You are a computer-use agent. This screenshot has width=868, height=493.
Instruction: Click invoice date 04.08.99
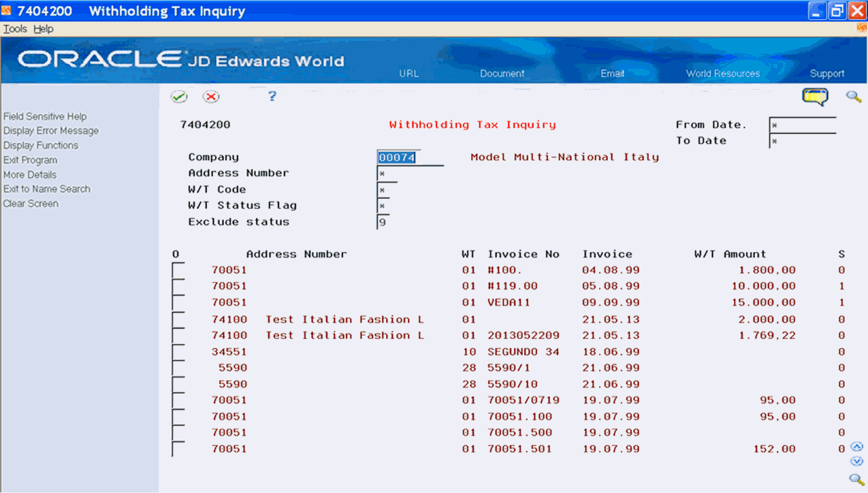coord(611,270)
